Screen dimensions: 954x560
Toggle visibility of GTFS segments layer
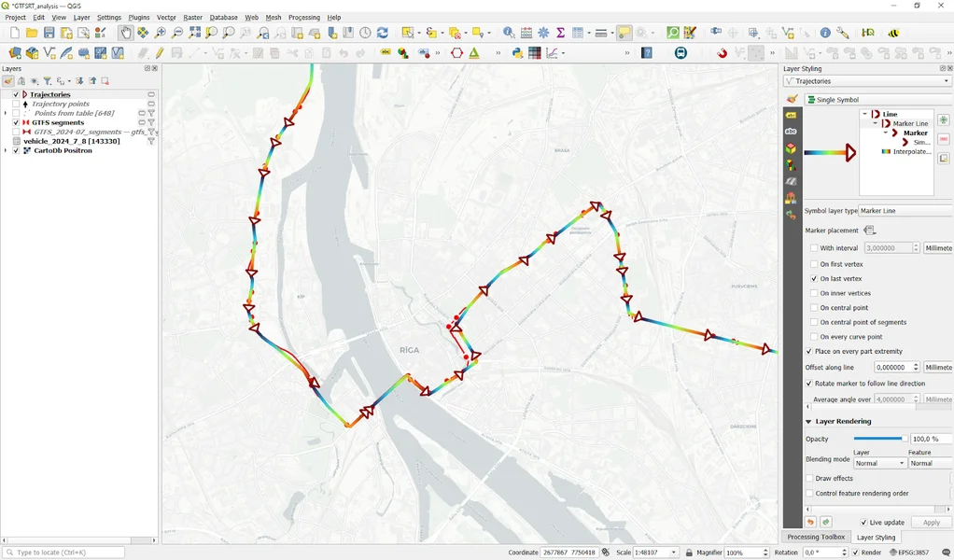(x=16, y=122)
